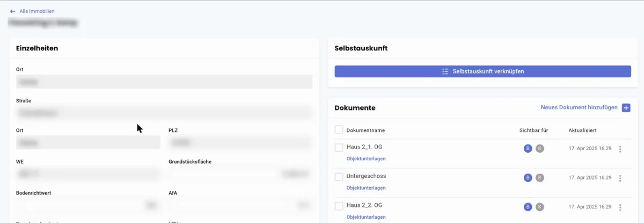The height and width of the screenshot is (223, 644).
Task: Open Objektunterlagen tag under Haus 2_2. OG
Action: (x=366, y=217)
